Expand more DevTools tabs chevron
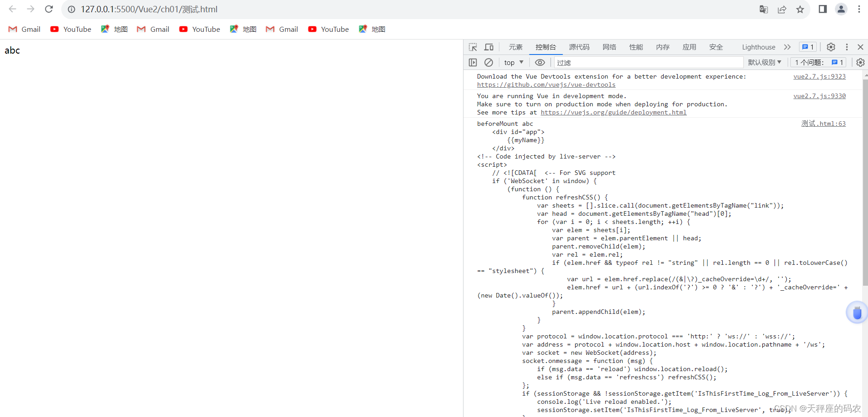Screen dimensions: 868x417 point(787,47)
